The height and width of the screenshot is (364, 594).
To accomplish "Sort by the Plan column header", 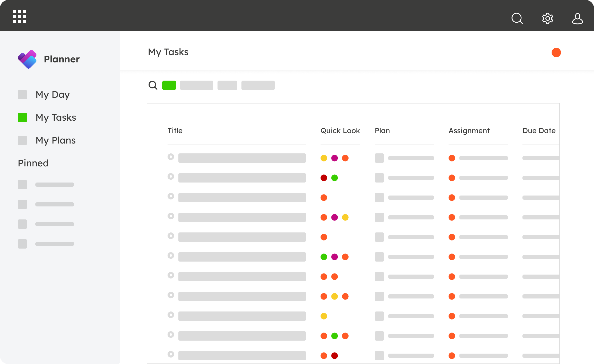I will point(382,131).
